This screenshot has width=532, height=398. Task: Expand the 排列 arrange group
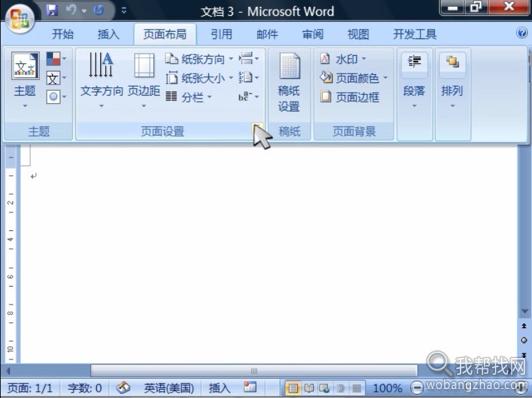click(x=452, y=81)
